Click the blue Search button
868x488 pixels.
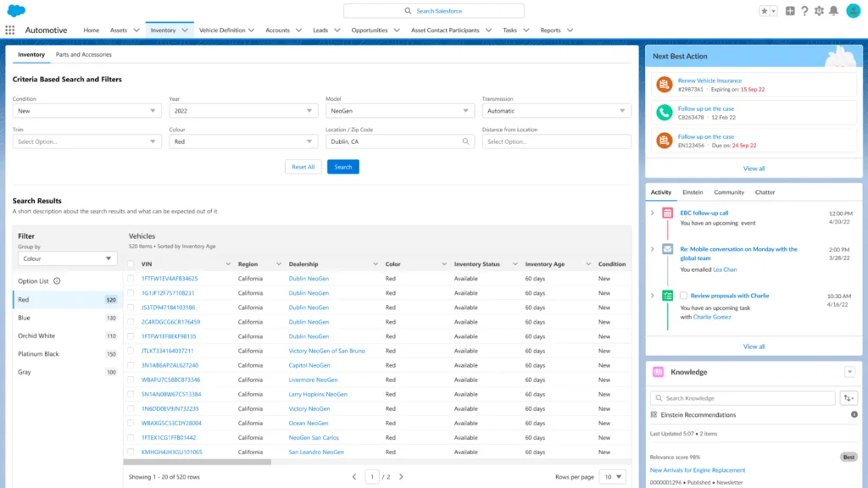(x=342, y=167)
